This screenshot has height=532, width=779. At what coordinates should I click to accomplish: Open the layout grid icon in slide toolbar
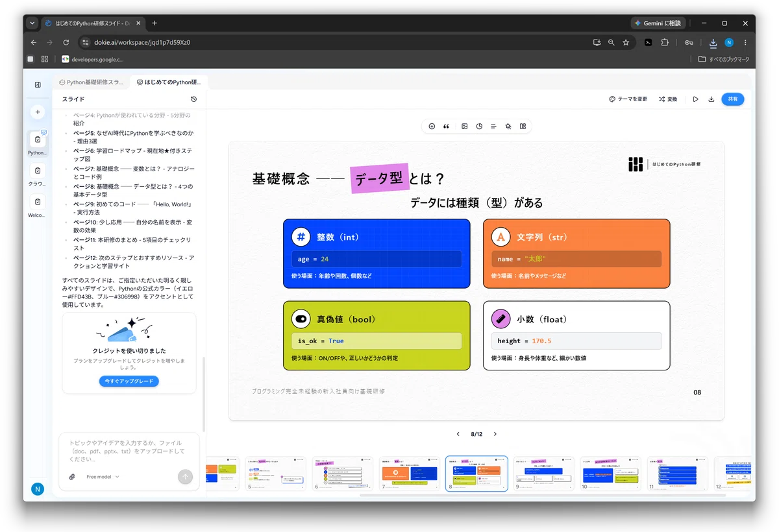(523, 127)
